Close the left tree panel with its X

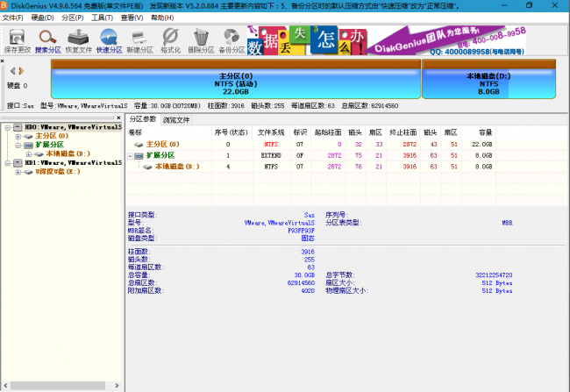tap(118, 118)
